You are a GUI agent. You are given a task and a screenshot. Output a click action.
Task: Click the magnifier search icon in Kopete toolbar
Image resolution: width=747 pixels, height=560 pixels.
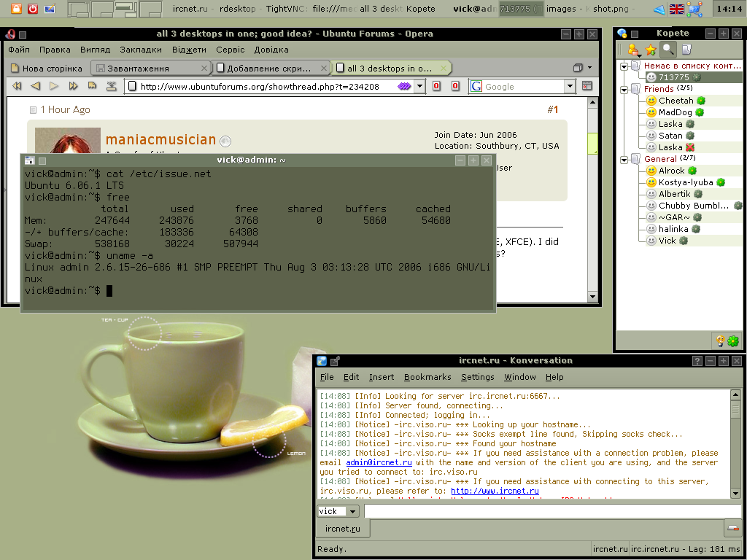click(x=668, y=50)
